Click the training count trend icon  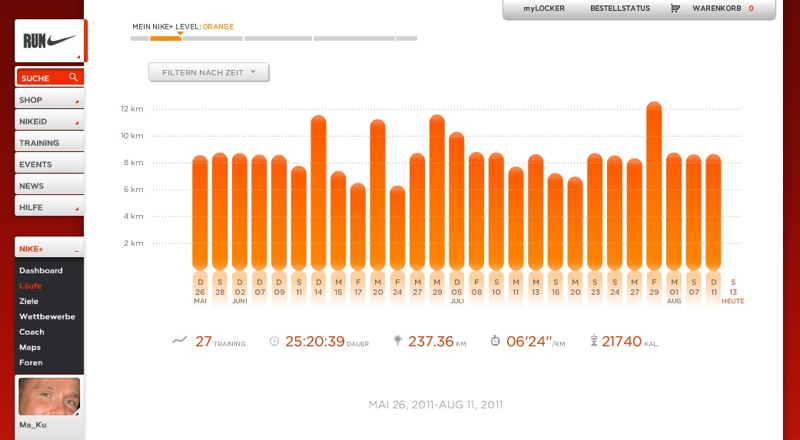[x=179, y=340]
